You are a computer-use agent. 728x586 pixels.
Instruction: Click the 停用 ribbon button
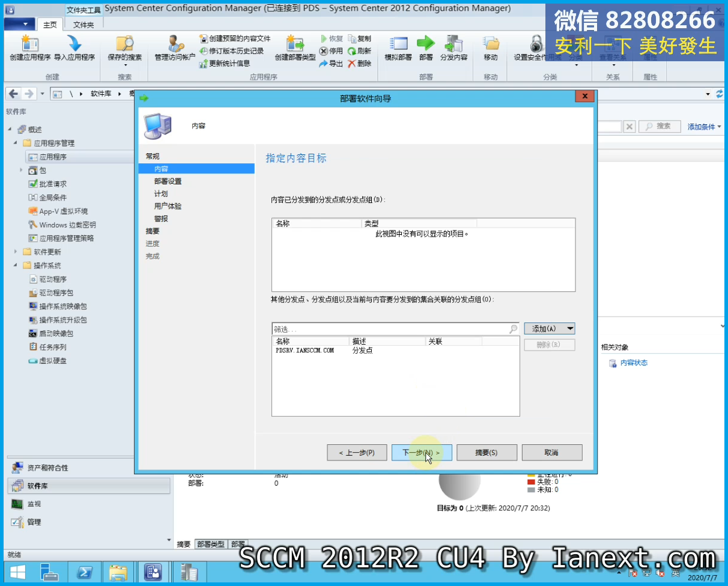[332, 51]
